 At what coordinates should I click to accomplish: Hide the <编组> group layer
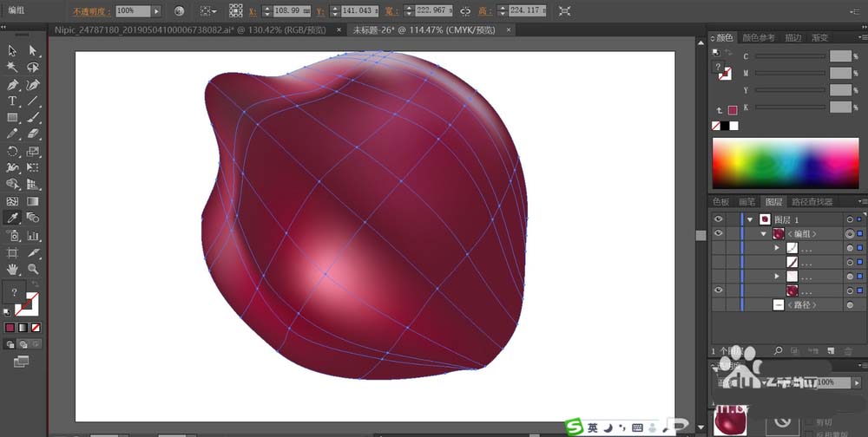coord(719,233)
